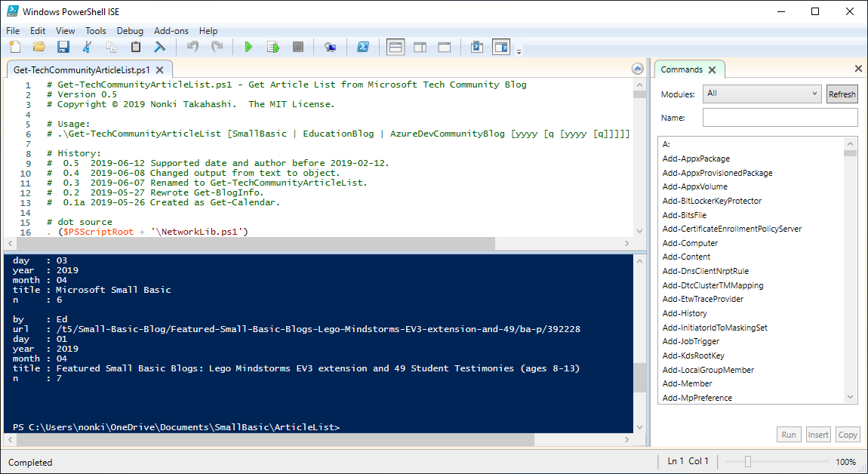Toggle the Show Script Pane Top layout

395,46
